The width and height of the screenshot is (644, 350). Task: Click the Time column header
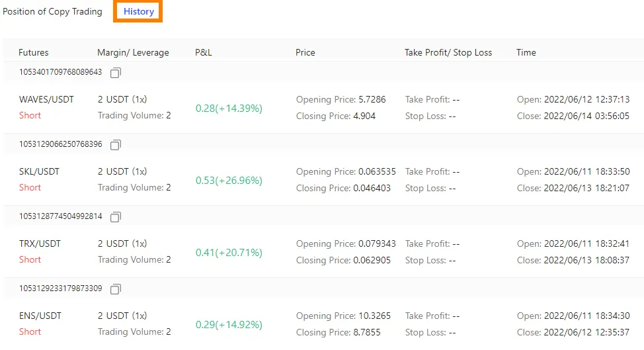pyautogui.click(x=526, y=52)
